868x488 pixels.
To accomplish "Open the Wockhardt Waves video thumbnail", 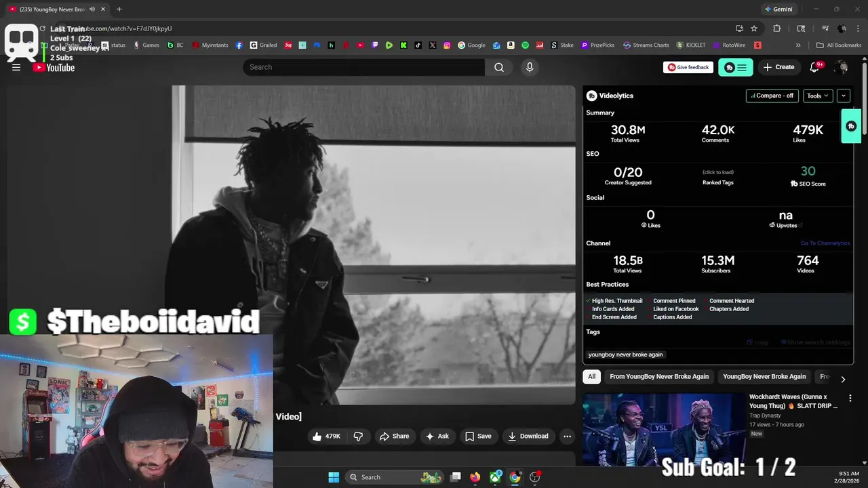I will click(664, 430).
